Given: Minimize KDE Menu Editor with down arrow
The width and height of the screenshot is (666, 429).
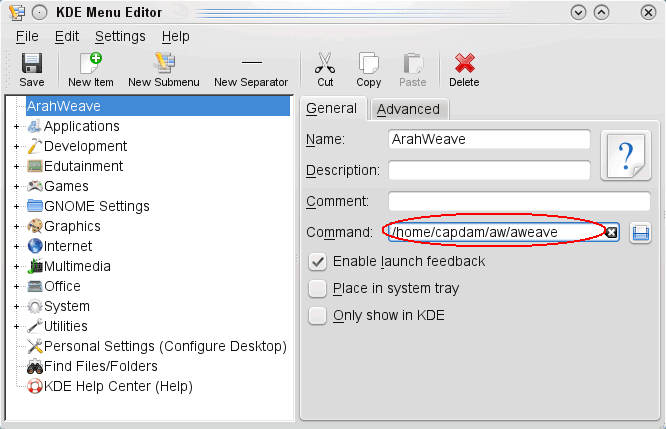Looking at the screenshot, I should pyautogui.click(x=578, y=13).
